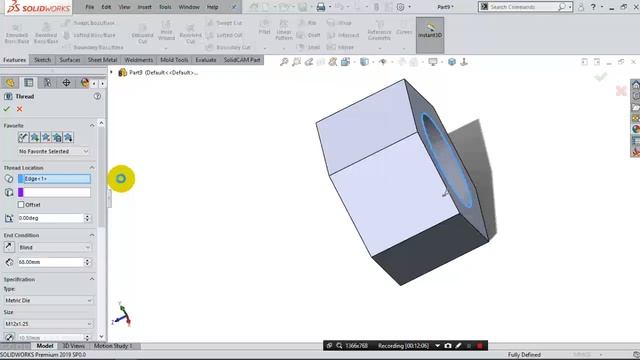Switch to the Evaluate tab
Image resolution: width=640 pixels, height=360 pixels.
[x=206, y=60]
